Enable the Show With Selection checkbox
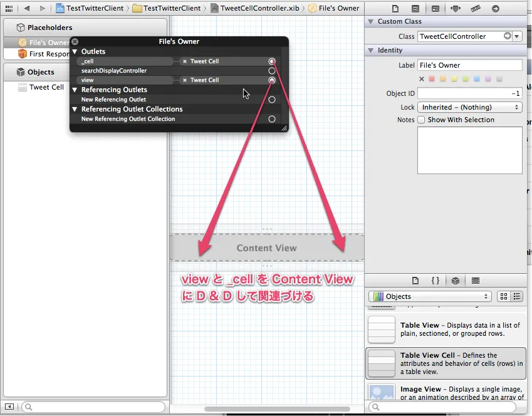The height and width of the screenshot is (416, 532). click(x=421, y=120)
